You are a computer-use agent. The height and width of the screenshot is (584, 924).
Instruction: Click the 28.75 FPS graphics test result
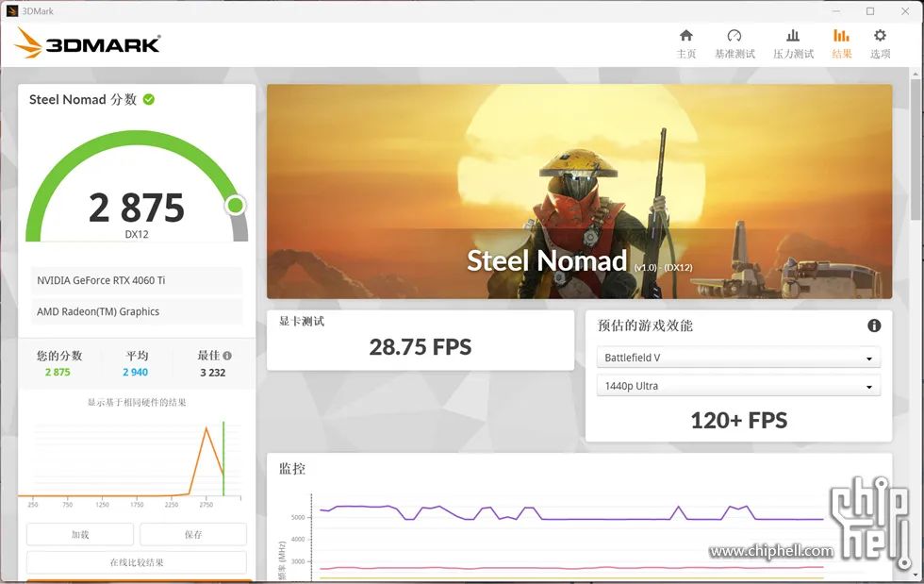421,347
